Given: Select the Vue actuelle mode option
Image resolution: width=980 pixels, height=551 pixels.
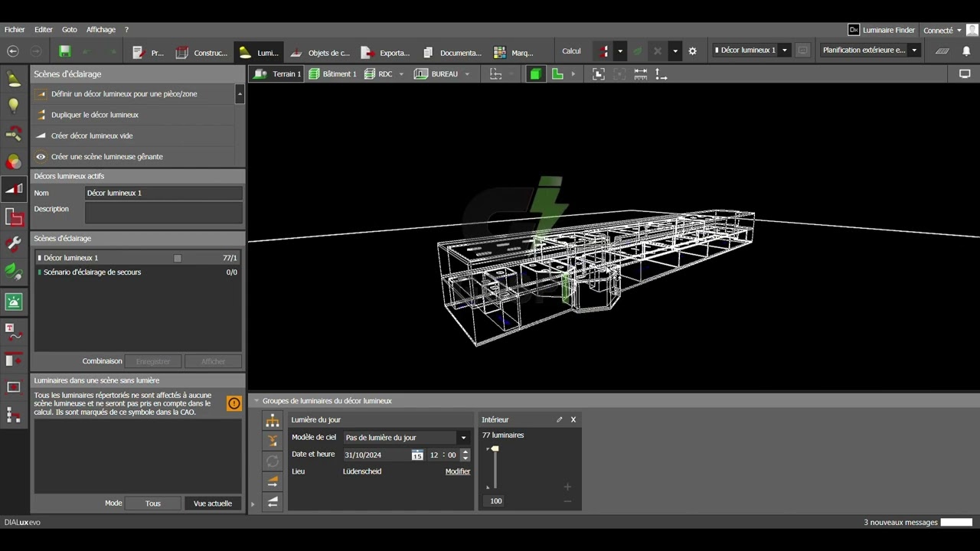Looking at the screenshot, I should (x=212, y=504).
